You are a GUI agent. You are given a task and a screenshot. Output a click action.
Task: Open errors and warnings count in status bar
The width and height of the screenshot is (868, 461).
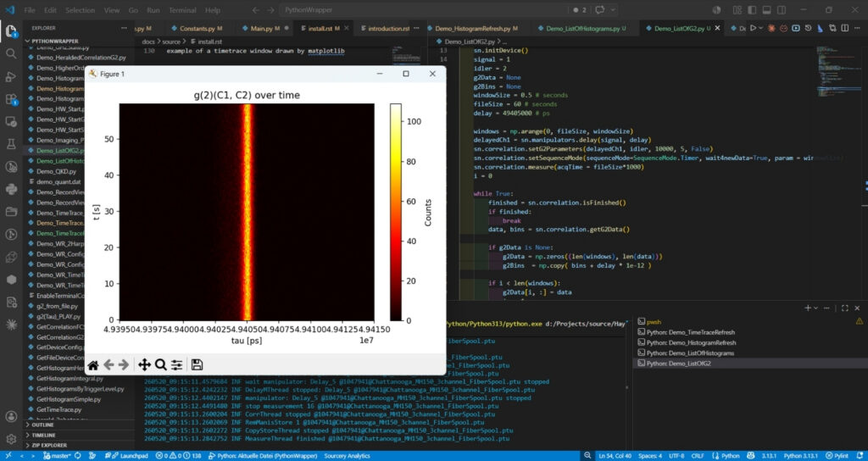[178, 455]
